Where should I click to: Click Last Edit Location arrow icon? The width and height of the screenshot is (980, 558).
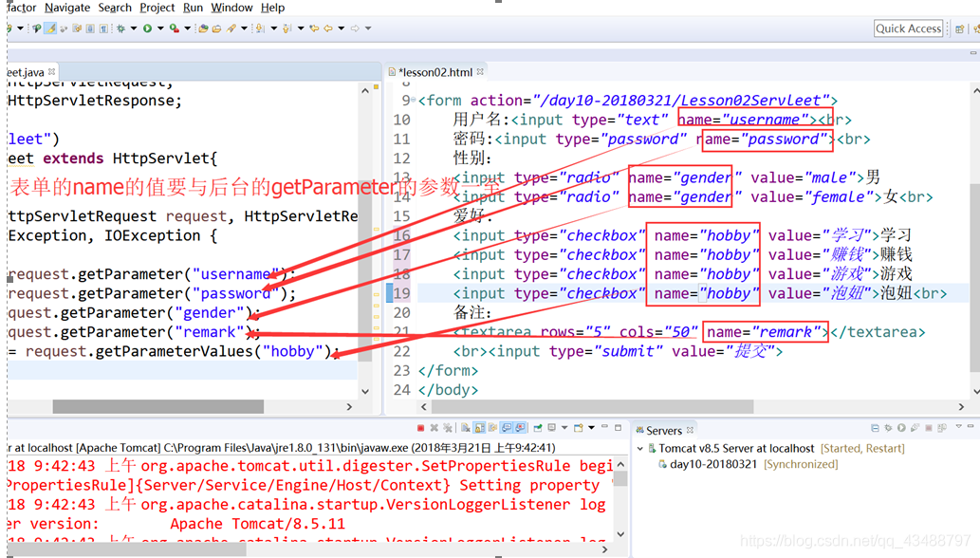click(314, 28)
